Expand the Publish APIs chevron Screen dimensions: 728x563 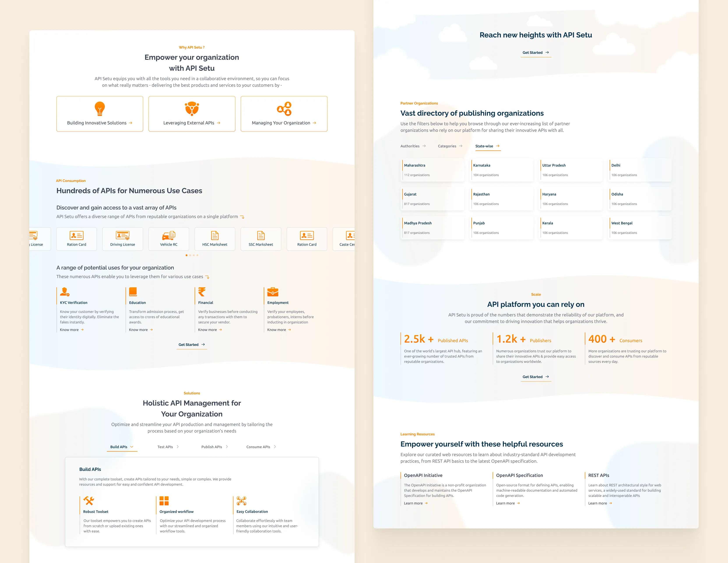click(227, 447)
